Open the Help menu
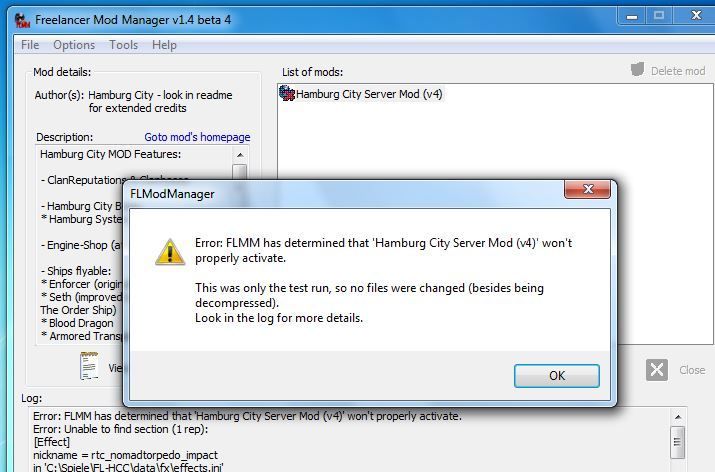Image resolution: width=715 pixels, height=472 pixels. coord(164,45)
